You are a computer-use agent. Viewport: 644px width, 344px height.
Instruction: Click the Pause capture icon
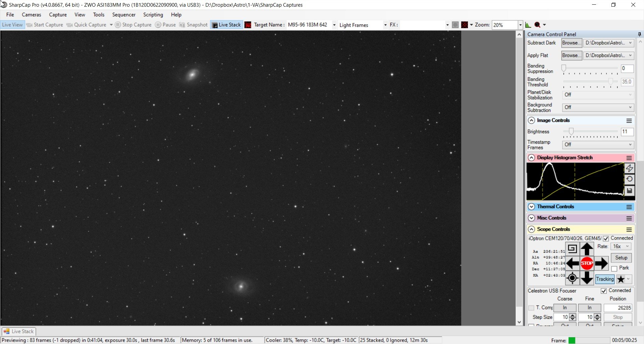point(158,25)
